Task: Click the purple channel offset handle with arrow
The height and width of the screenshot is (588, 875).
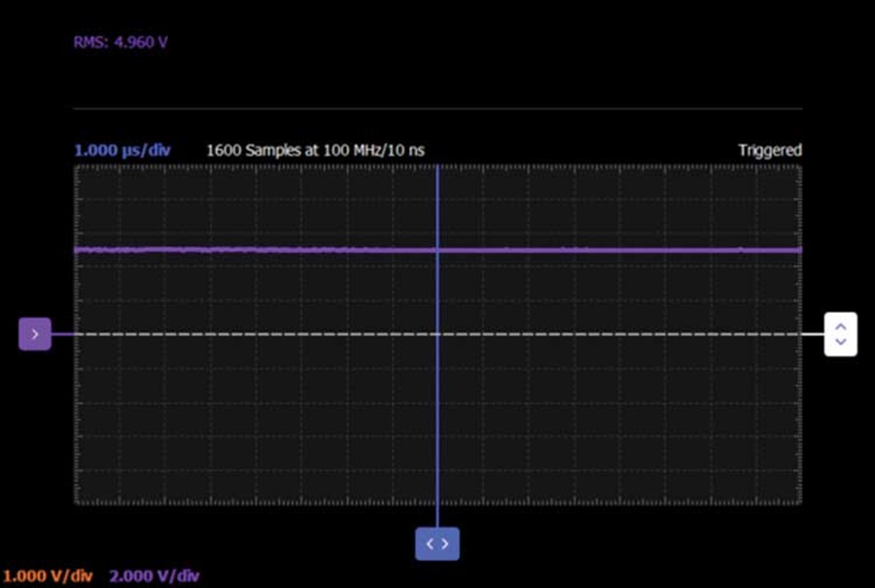Action: click(35, 334)
